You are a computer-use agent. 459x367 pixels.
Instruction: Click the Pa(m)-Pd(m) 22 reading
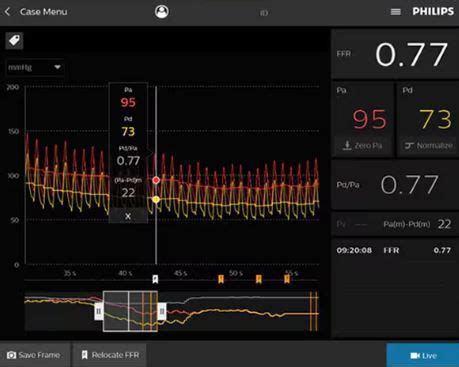coord(417,224)
